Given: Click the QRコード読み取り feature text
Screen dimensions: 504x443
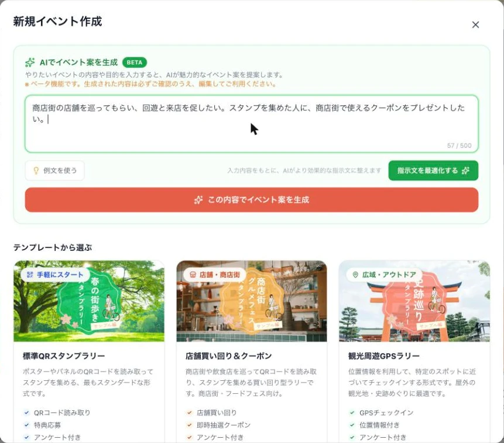Looking at the screenshot, I should click(62, 413).
